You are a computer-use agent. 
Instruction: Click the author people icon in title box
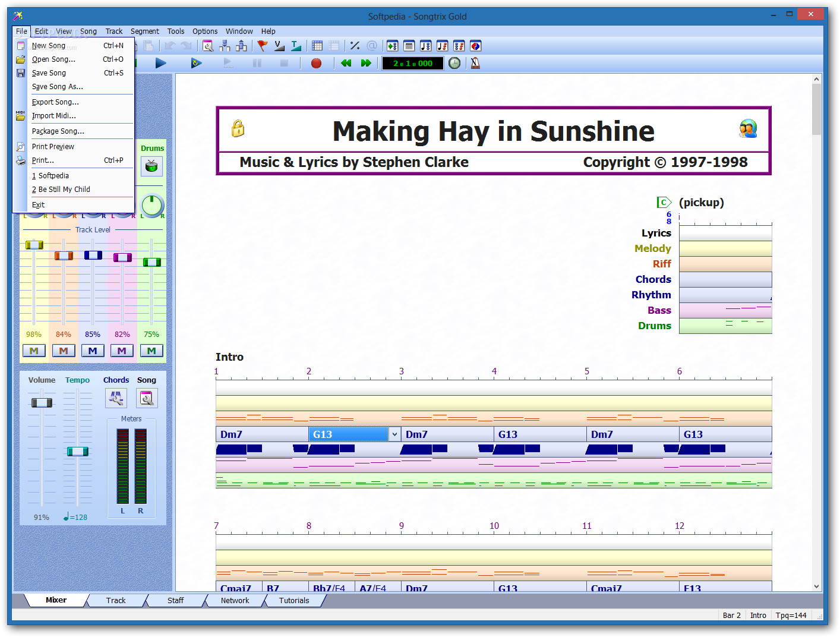pos(749,128)
